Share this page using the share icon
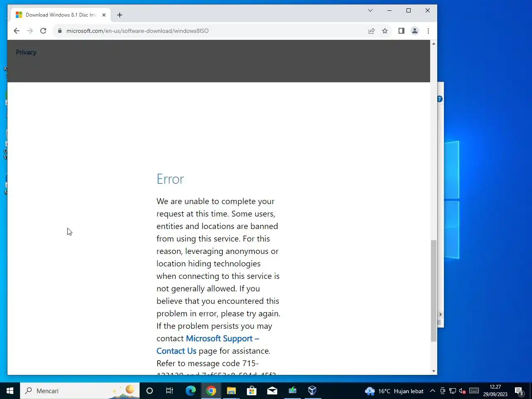The height and width of the screenshot is (399, 532). click(x=372, y=31)
